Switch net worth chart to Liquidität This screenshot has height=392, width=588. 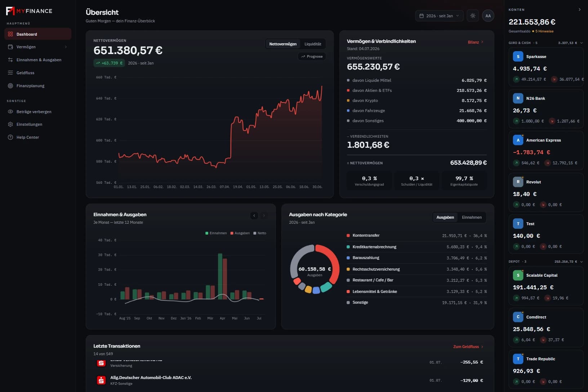(x=313, y=44)
